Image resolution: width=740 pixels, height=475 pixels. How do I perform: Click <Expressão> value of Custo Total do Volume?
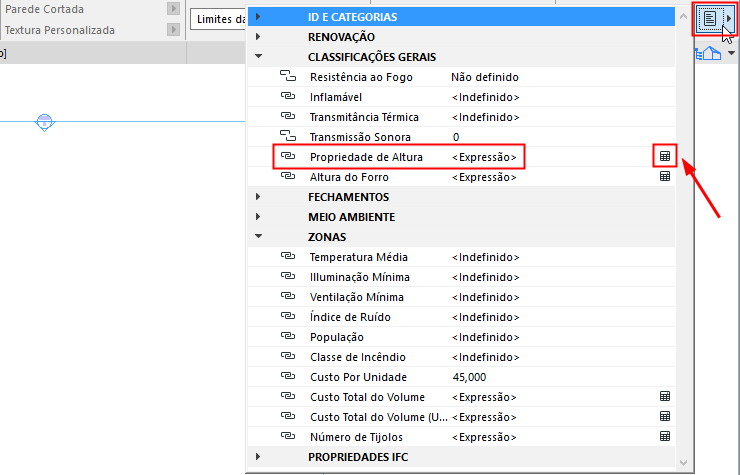tap(484, 397)
